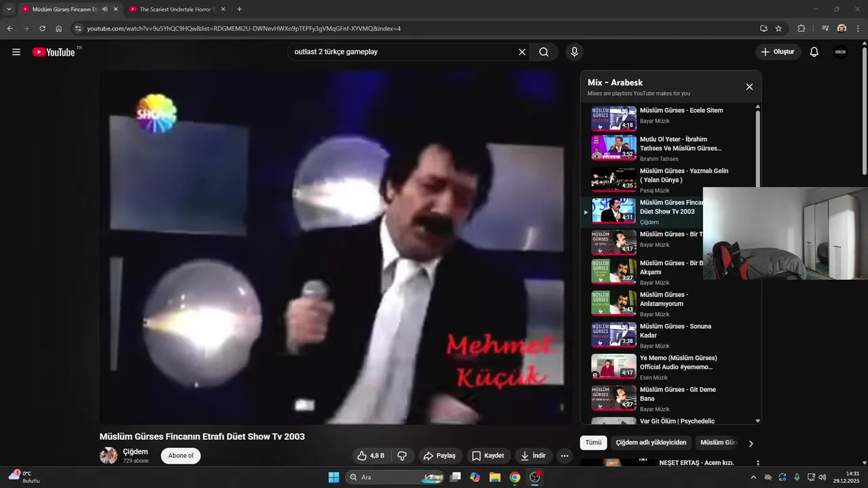Click the search magnifier button
Viewport: 868px width, 488px height.
pyautogui.click(x=544, y=52)
